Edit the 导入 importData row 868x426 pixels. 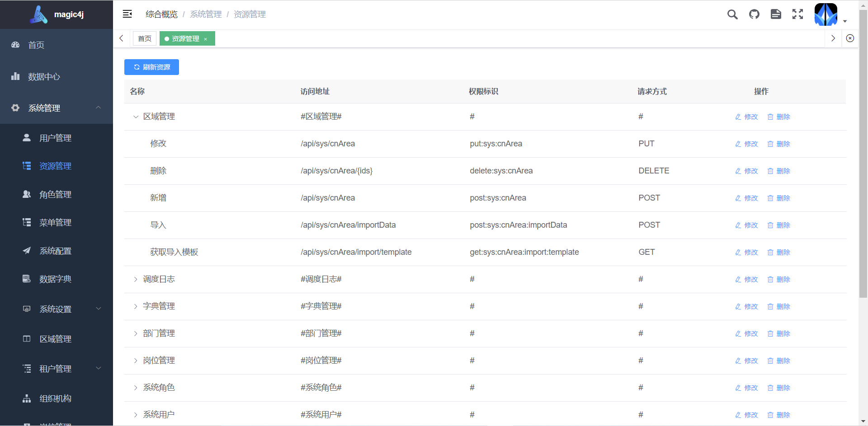click(x=746, y=225)
